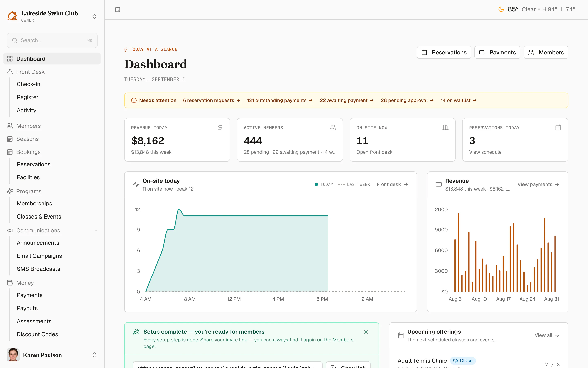The height and width of the screenshot is (368, 588).
Task: Dismiss the Setup complete banner
Action: click(366, 332)
